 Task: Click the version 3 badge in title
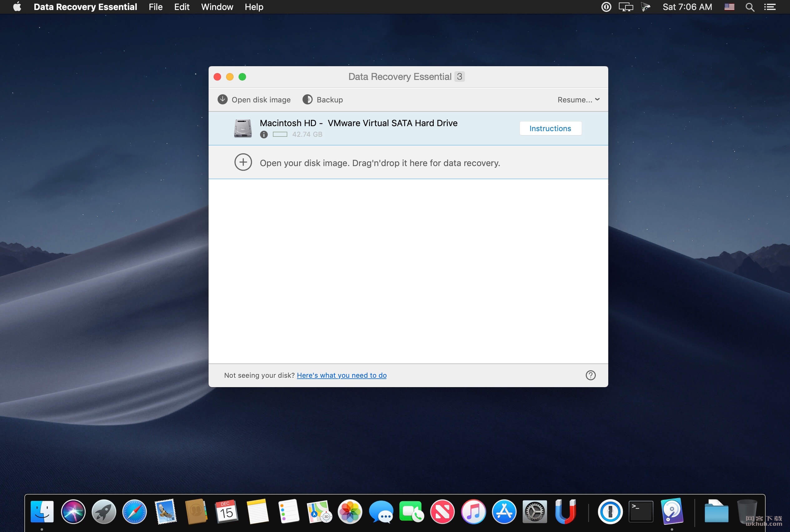click(x=459, y=76)
